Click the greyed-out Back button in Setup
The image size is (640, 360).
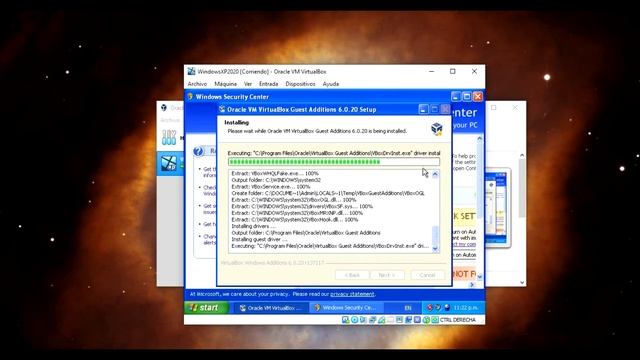352,275
